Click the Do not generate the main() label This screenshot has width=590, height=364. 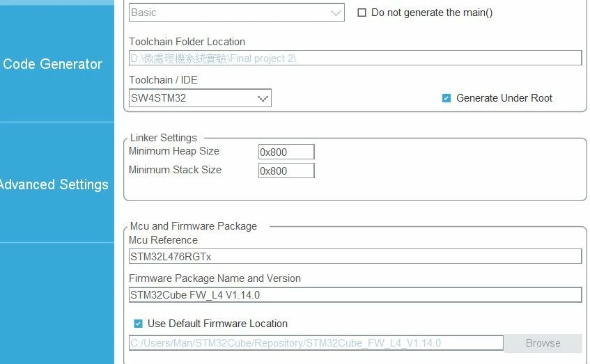click(x=432, y=13)
